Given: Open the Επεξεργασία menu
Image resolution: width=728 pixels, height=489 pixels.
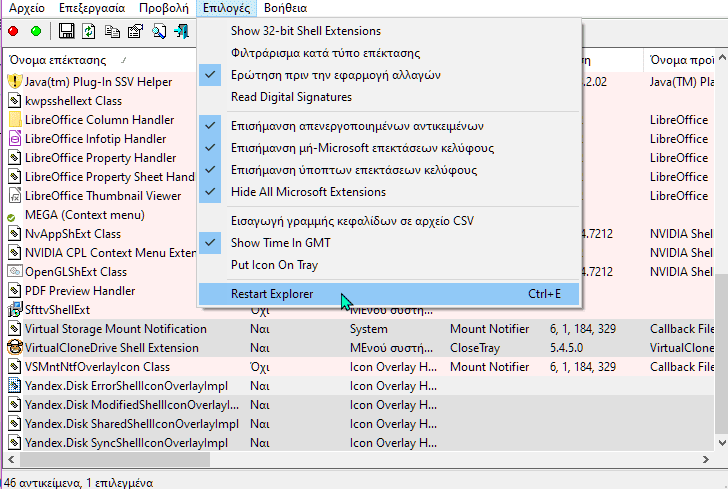Looking at the screenshot, I should point(92,8).
